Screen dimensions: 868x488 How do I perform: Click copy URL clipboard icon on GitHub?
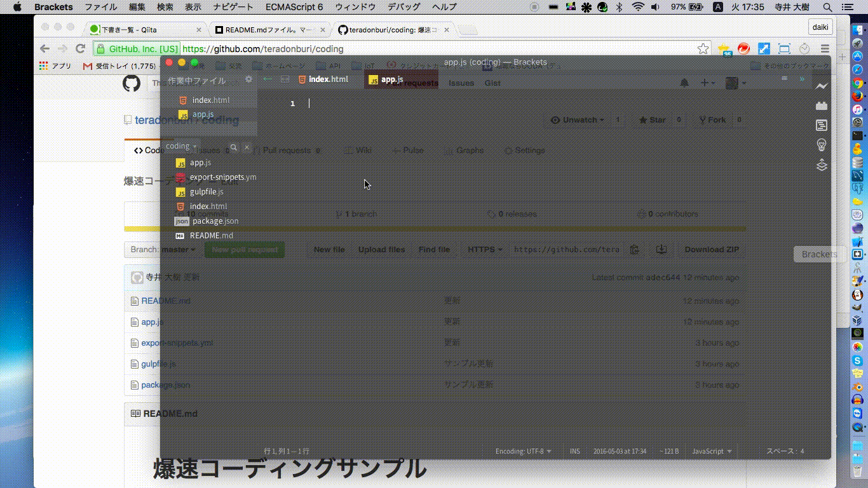(x=634, y=250)
